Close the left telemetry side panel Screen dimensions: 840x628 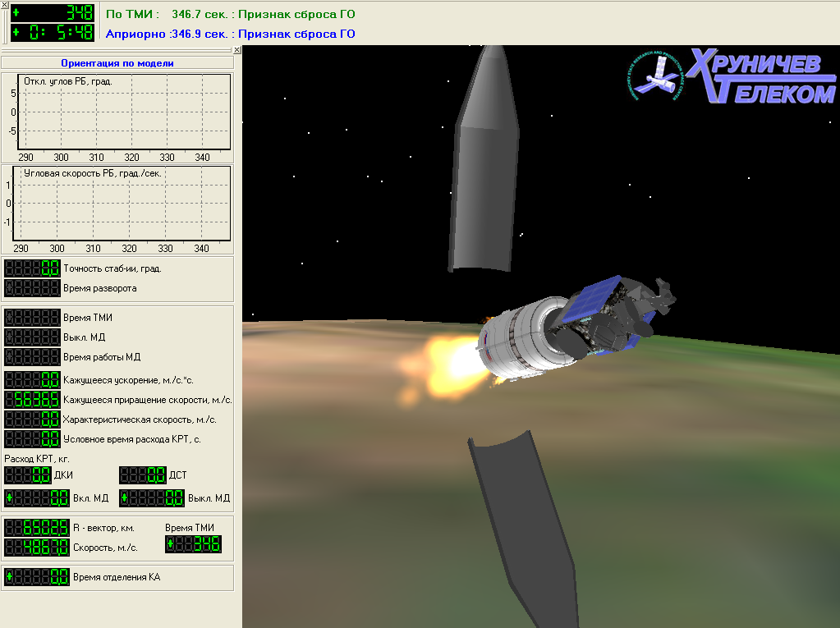[x=236, y=50]
